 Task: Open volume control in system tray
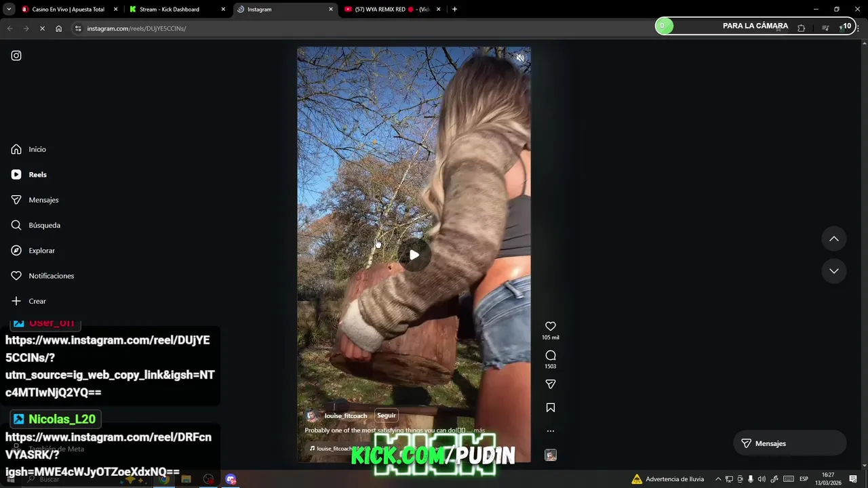pos(762,479)
